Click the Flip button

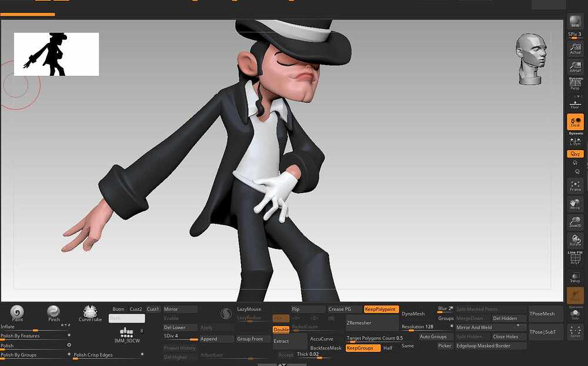(x=308, y=309)
